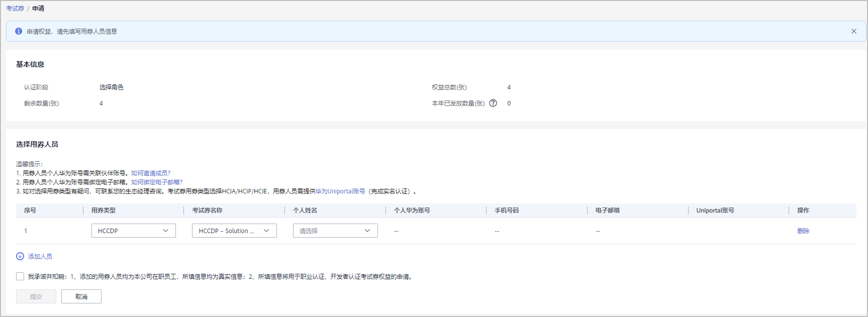Click the 取消 cancel button
The image size is (868, 317).
pos(81,296)
